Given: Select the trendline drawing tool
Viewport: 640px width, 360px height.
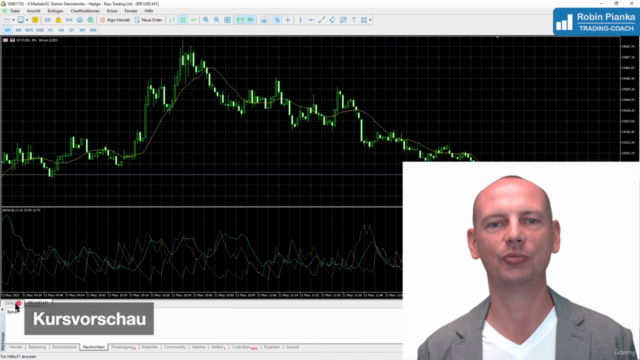Looking at the screenshot, I should pyautogui.click(x=322, y=20).
